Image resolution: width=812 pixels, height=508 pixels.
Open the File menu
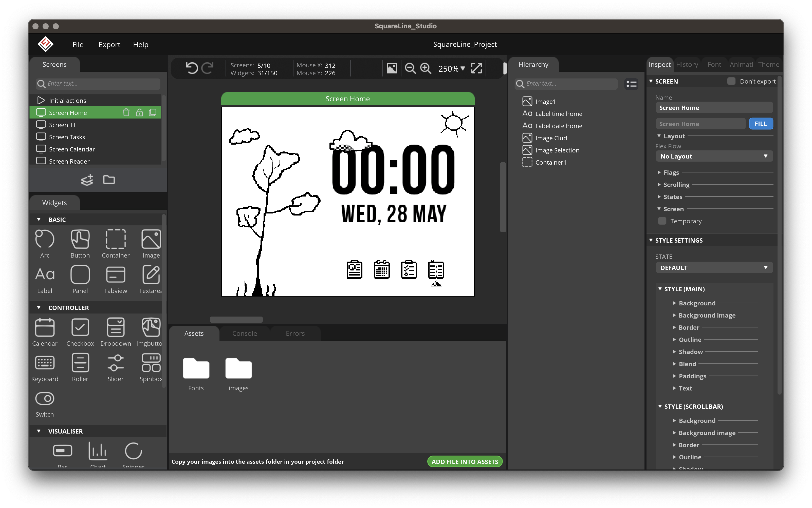78,44
